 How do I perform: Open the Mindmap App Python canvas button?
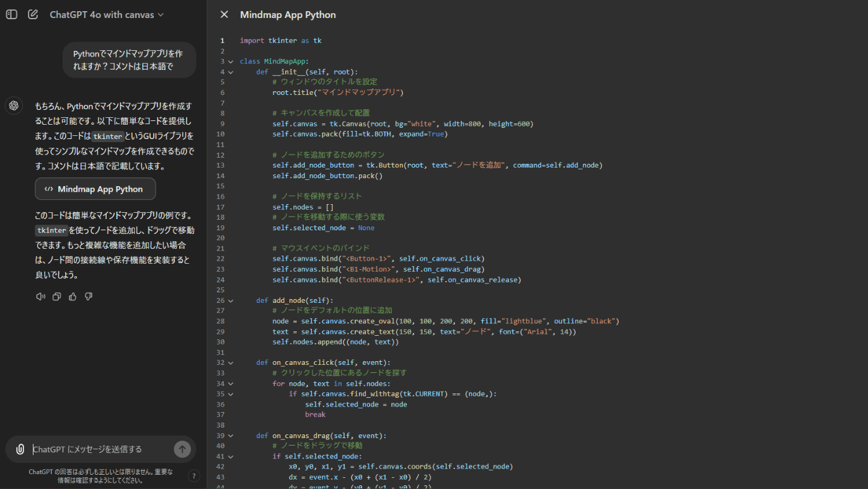95,189
